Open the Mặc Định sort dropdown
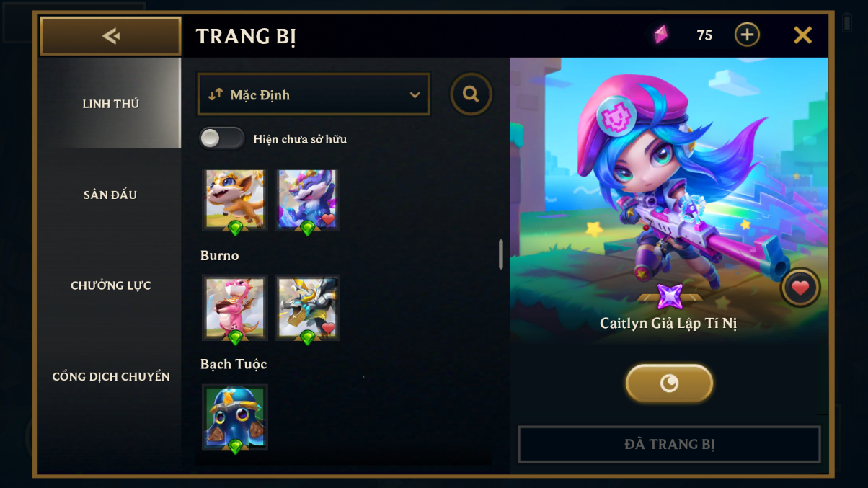This screenshot has height=488, width=868. pyautogui.click(x=314, y=94)
